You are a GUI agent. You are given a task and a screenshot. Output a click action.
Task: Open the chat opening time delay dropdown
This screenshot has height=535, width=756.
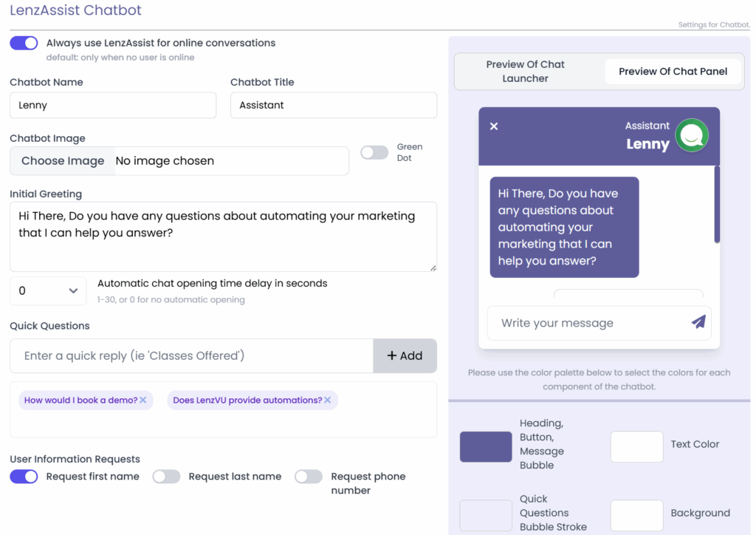pyautogui.click(x=48, y=291)
